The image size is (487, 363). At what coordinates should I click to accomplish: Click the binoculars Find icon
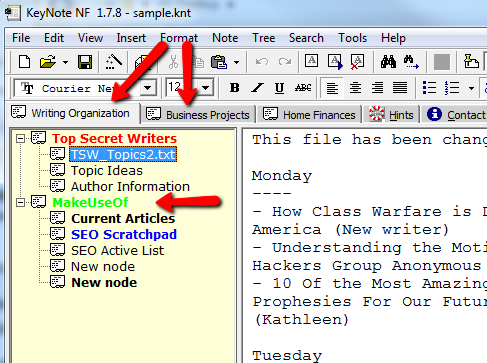click(x=388, y=62)
